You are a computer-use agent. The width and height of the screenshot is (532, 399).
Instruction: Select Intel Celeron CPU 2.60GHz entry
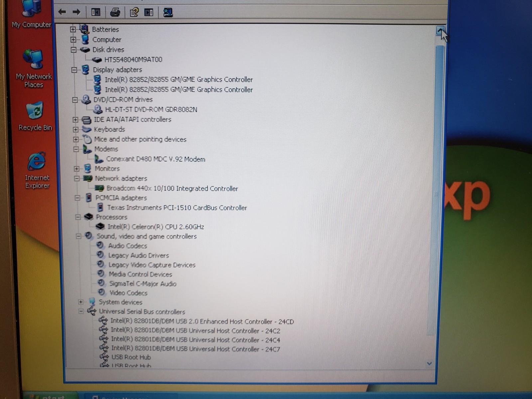(x=156, y=227)
